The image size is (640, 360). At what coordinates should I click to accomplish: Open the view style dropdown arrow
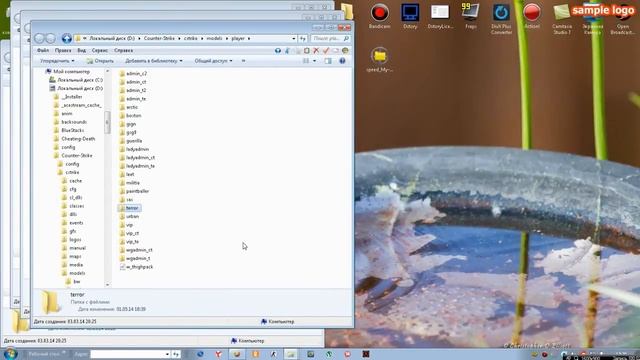(314, 61)
